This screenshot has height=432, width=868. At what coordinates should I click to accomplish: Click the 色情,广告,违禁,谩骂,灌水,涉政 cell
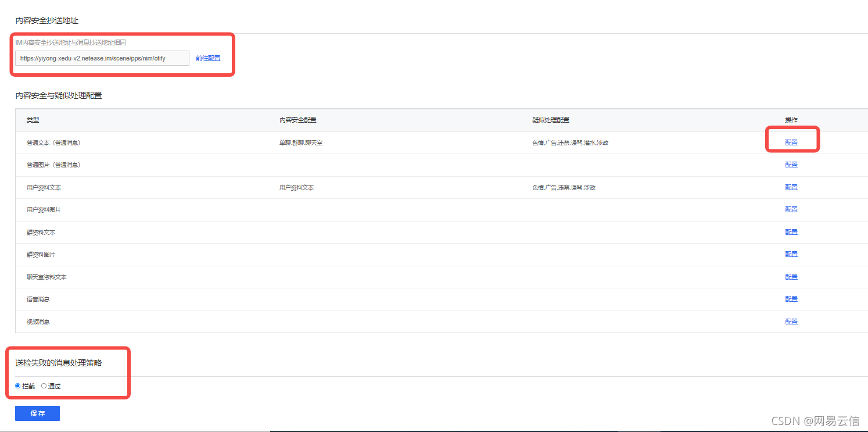point(570,142)
